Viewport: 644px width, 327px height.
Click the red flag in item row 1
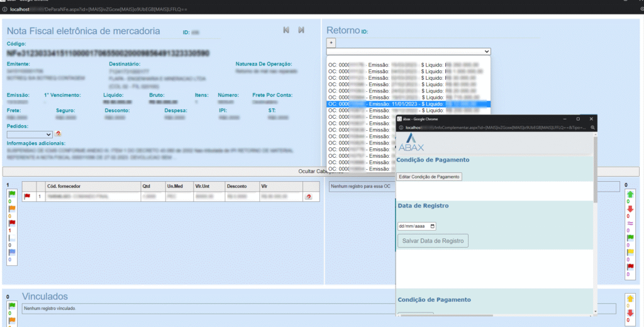coord(27,197)
